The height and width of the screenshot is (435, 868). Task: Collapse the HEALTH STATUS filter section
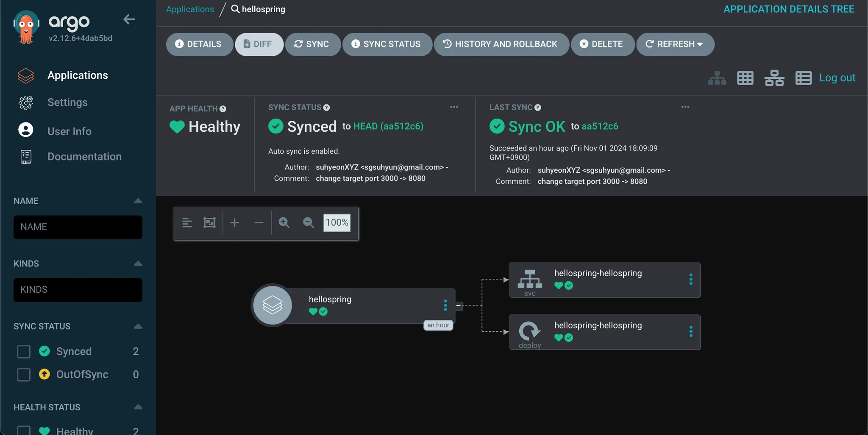point(138,407)
